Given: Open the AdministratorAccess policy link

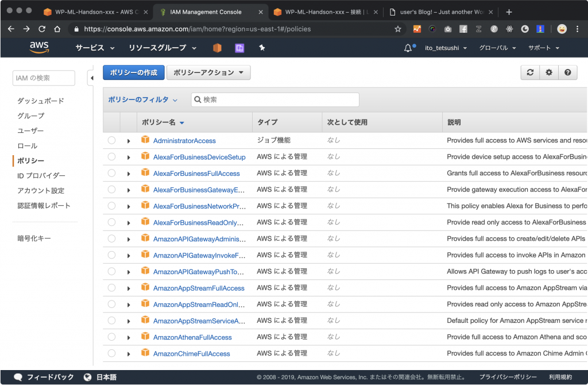Looking at the screenshot, I should 184,141.
